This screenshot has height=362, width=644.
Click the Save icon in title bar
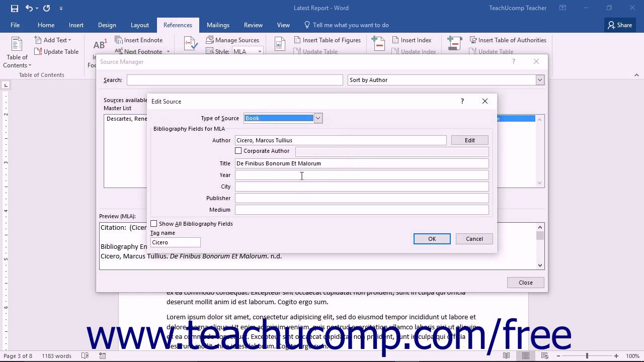click(14, 8)
